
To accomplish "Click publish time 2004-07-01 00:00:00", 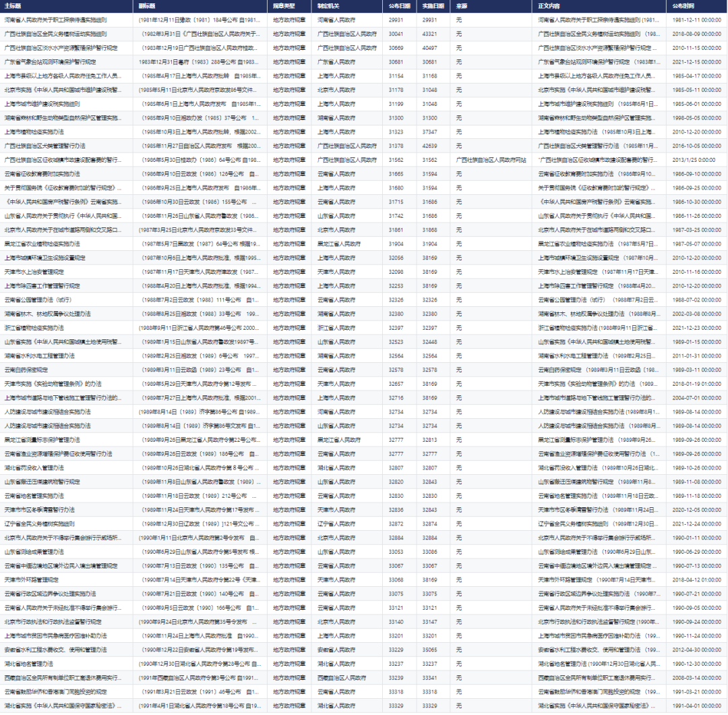I will coord(697,398).
